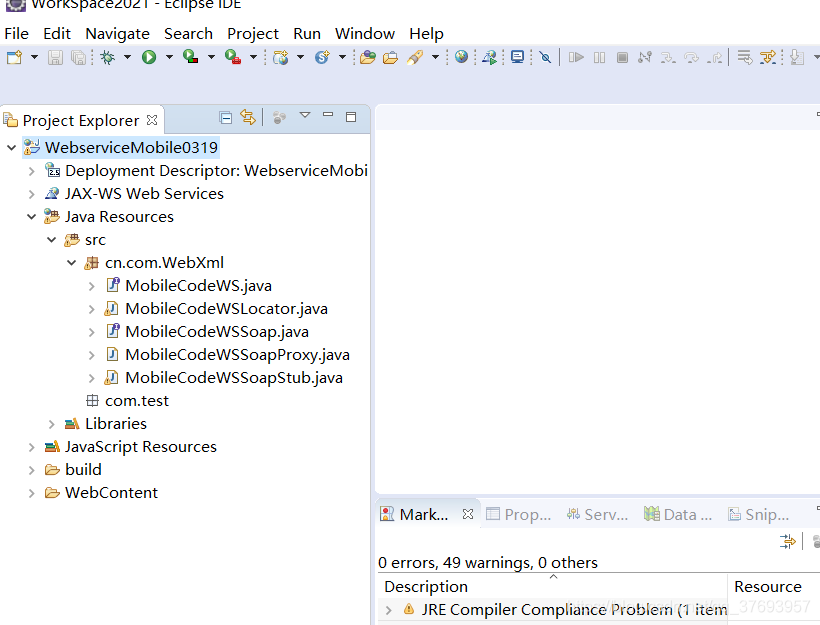
Task: Open the Project menu
Action: click(x=253, y=33)
